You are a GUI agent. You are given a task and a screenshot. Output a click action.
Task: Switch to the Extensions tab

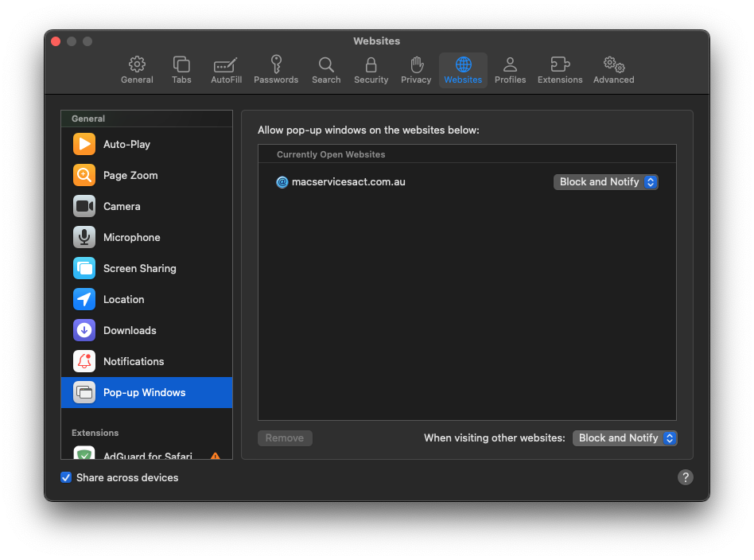coord(560,70)
